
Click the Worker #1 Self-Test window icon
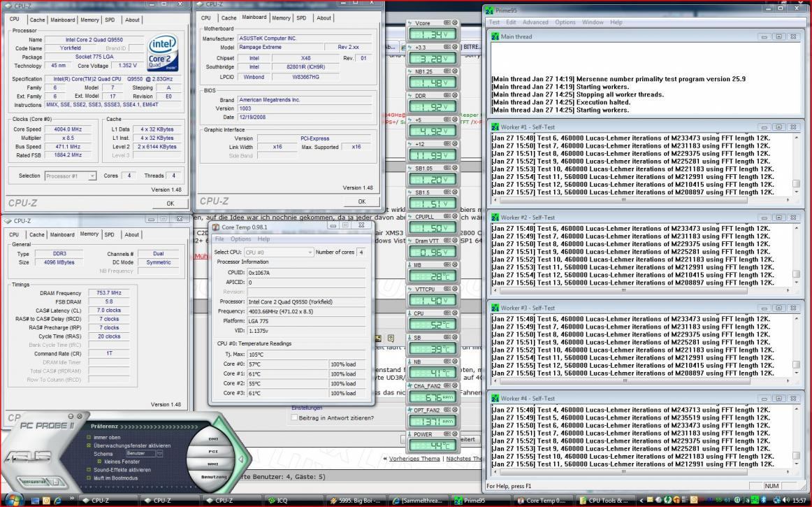(x=495, y=127)
